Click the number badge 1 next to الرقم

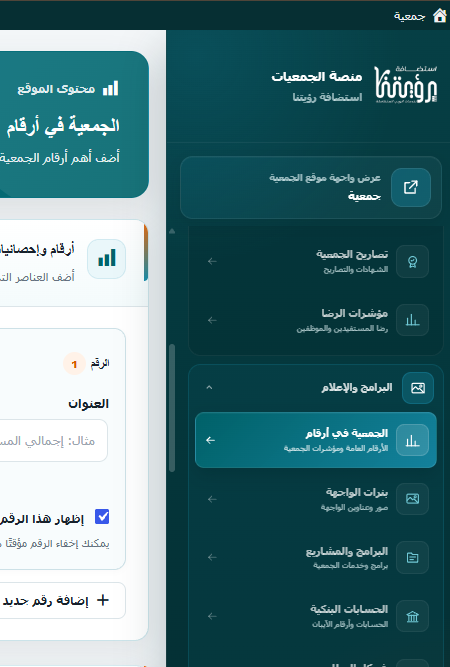pos(74,364)
